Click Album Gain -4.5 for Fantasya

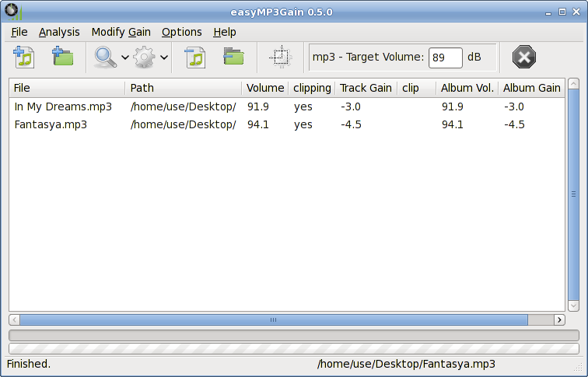[x=514, y=125]
